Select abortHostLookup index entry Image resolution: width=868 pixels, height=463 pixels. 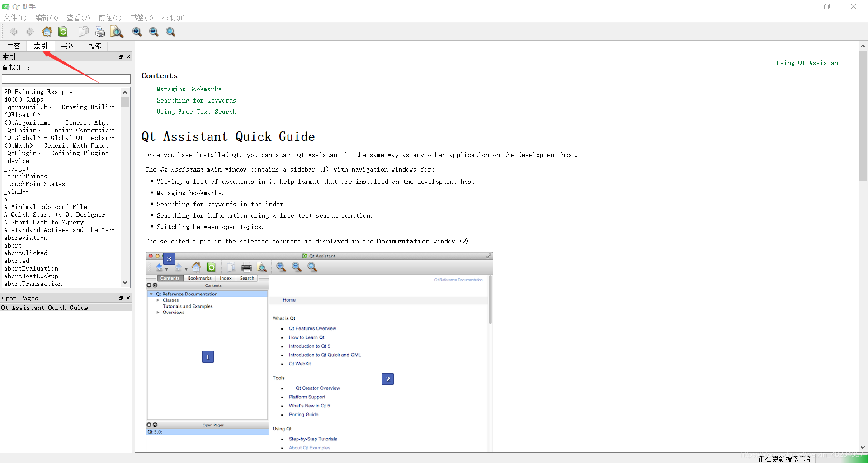(x=31, y=276)
